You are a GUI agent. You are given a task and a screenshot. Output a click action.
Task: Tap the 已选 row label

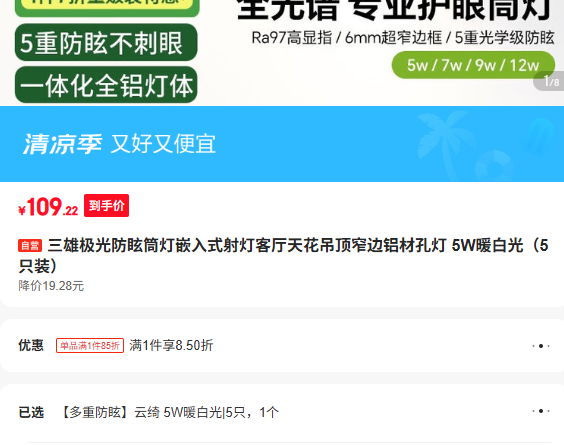pyautogui.click(x=31, y=412)
